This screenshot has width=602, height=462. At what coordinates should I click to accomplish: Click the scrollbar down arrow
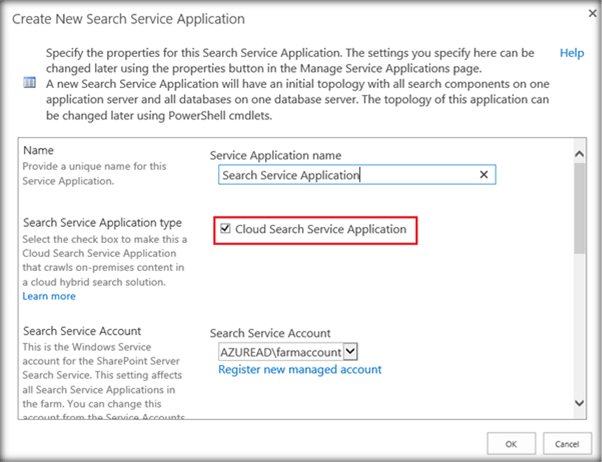coord(579,402)
